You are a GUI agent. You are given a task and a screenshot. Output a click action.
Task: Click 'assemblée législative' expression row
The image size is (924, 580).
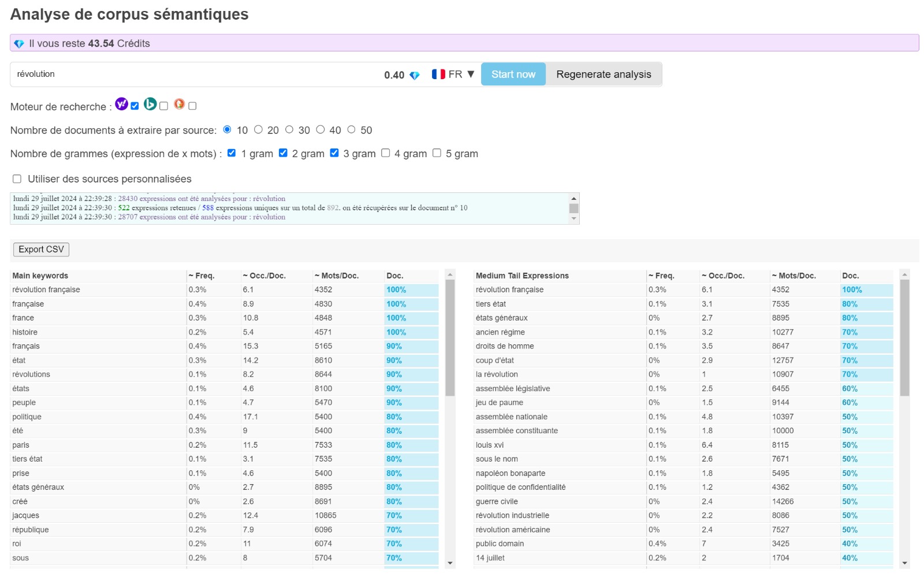(x=684, y=389)
